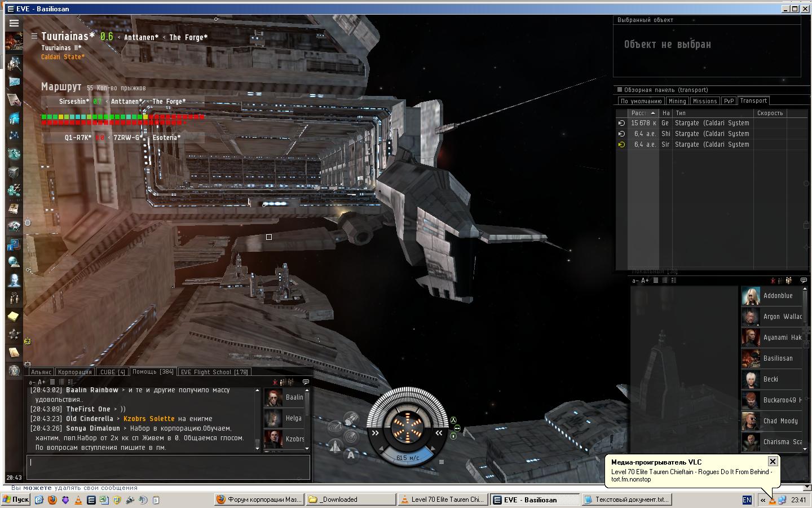
Task: Open the character portrait in the sidebar
Action: [14, 41]
